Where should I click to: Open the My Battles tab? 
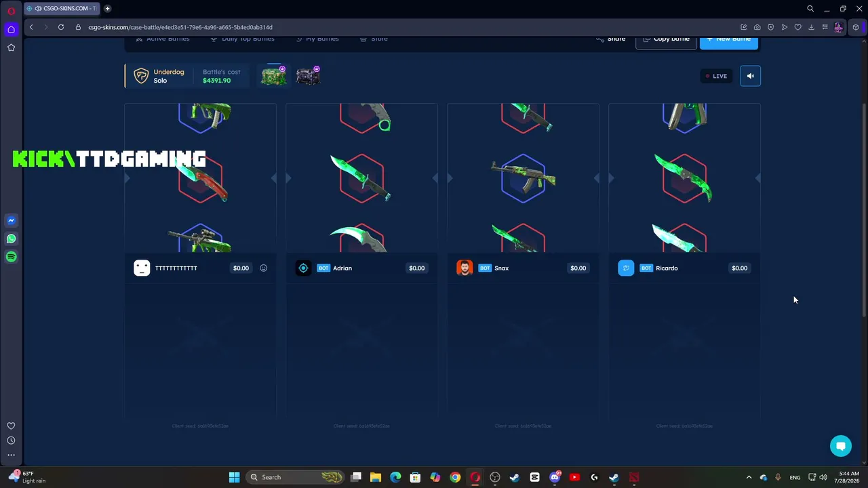317,39
